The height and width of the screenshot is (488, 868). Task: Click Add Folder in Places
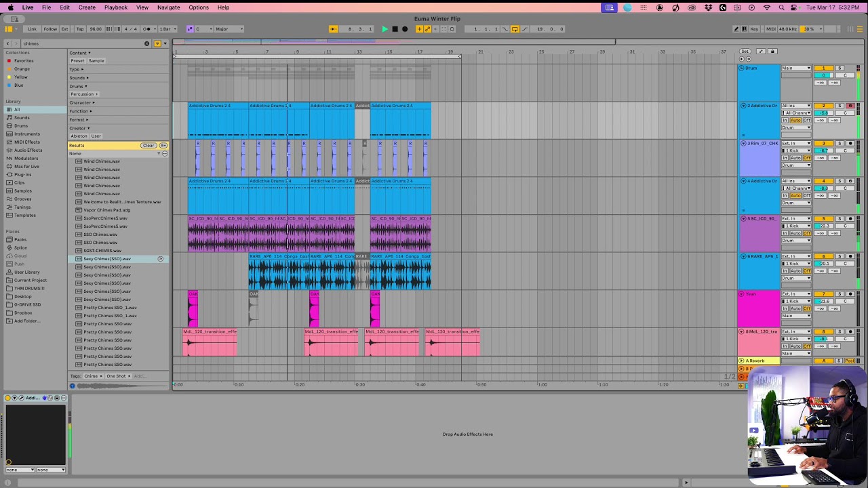pyautogui.click(x=26, y=321)
